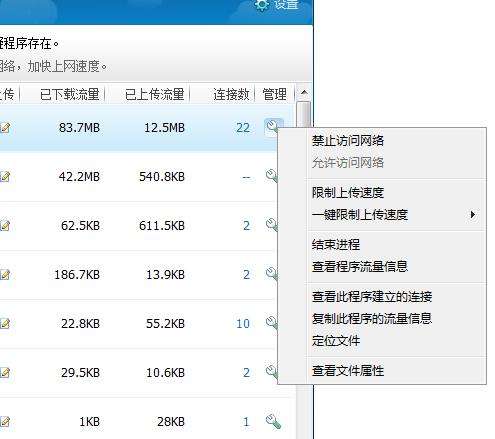Click the edit pencil icon in the 186.7KB row
Viewport: 495px width, 439px height.
coord(5,274)
